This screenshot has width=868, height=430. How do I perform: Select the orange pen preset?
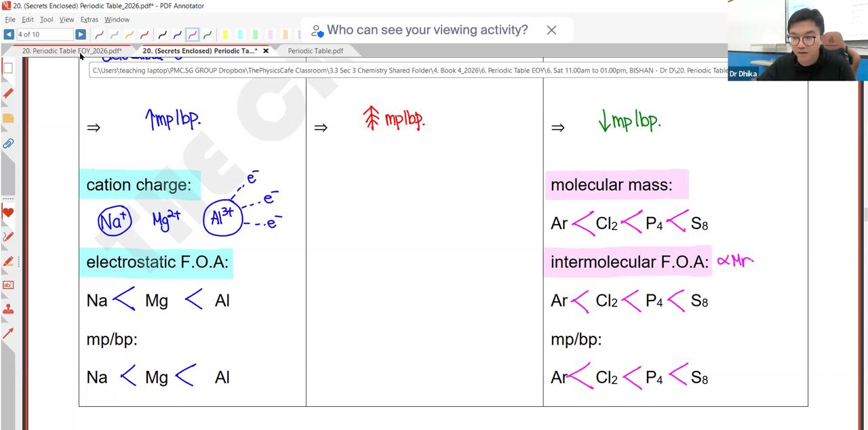click(129, 34)
